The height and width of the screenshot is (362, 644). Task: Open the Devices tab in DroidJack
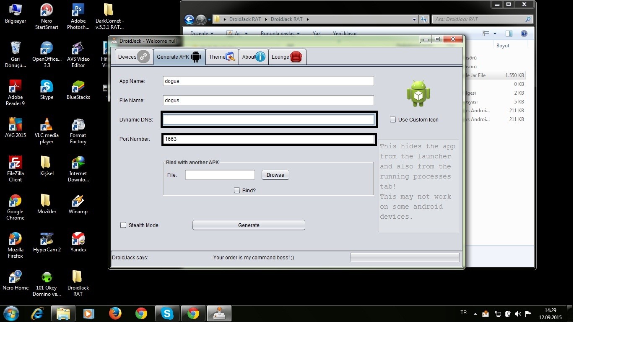(x=134, y=57)
